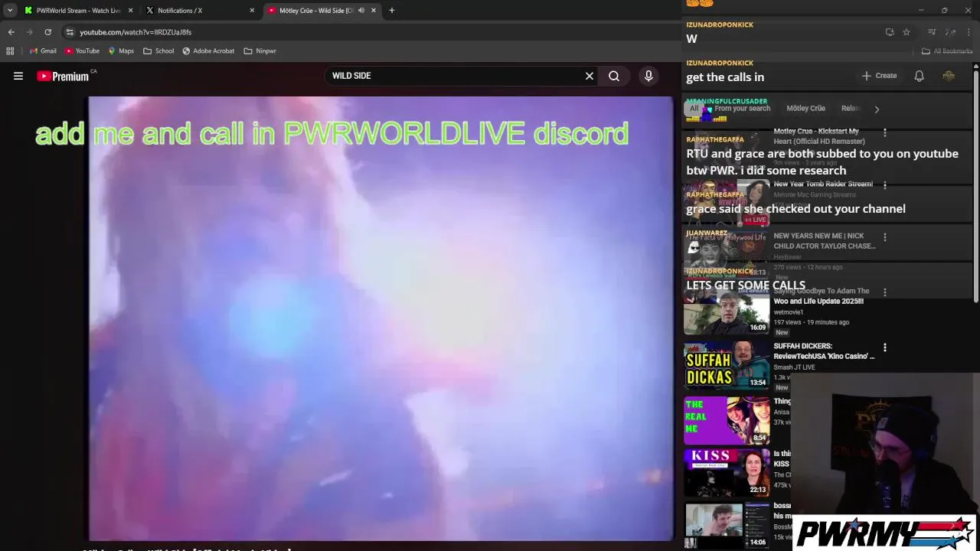Viewport: 980px width, 551px height.
Task: Open options for Saying Goodbye To Adam video
Action: pos(885,292)
